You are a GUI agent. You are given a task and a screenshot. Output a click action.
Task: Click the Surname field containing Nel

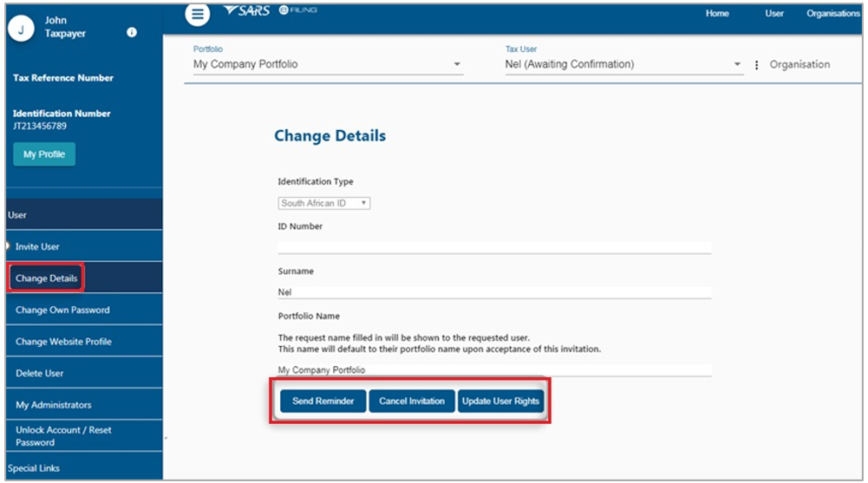click(x=494, y=292)
